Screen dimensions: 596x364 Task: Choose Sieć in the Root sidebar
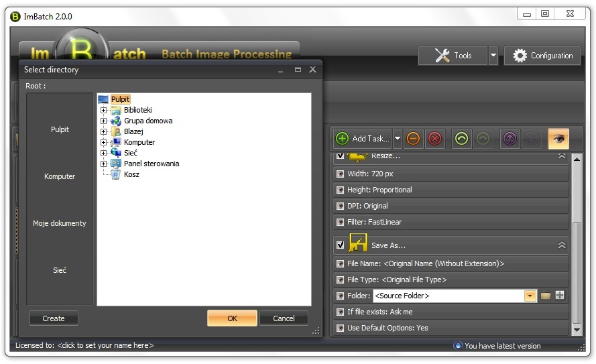60,270
